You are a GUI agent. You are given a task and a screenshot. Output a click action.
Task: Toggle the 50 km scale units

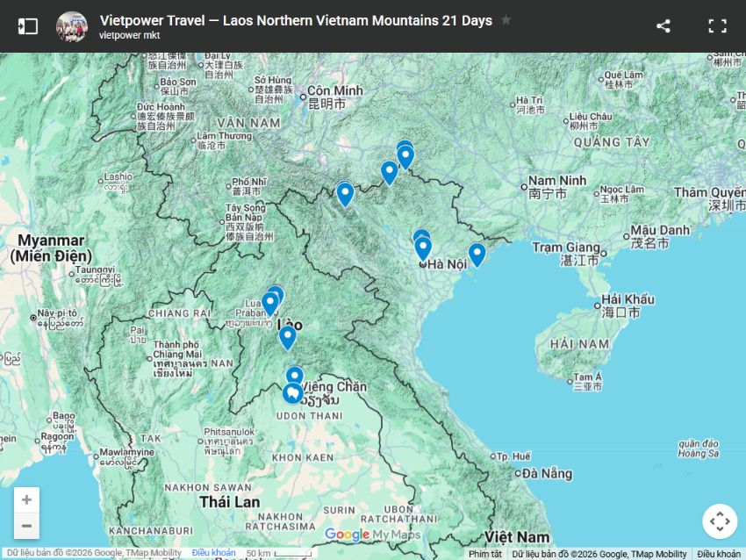pyautogui.click(x=279, y=553)
